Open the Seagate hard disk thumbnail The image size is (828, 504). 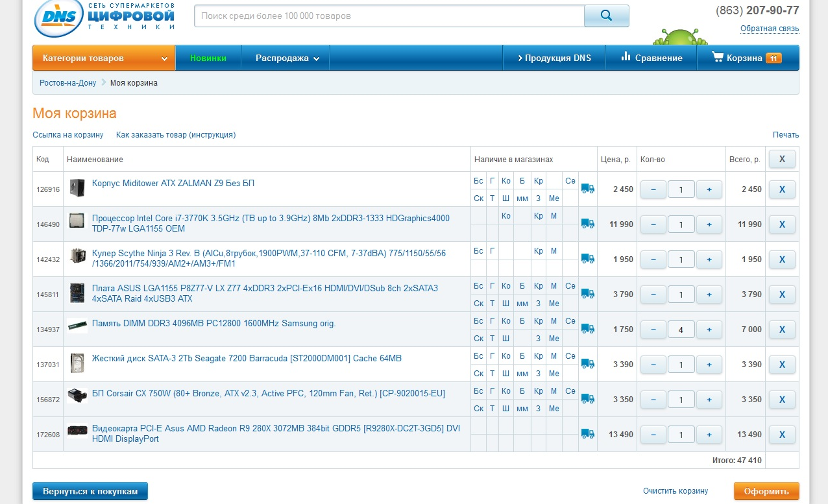point(77,363)
